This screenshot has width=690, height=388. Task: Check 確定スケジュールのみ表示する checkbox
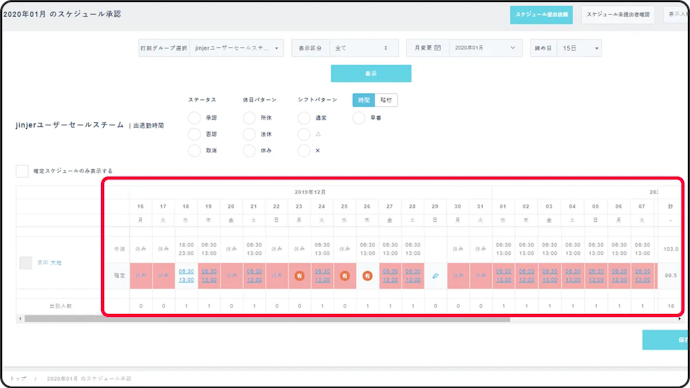click(x=22, y=171)
